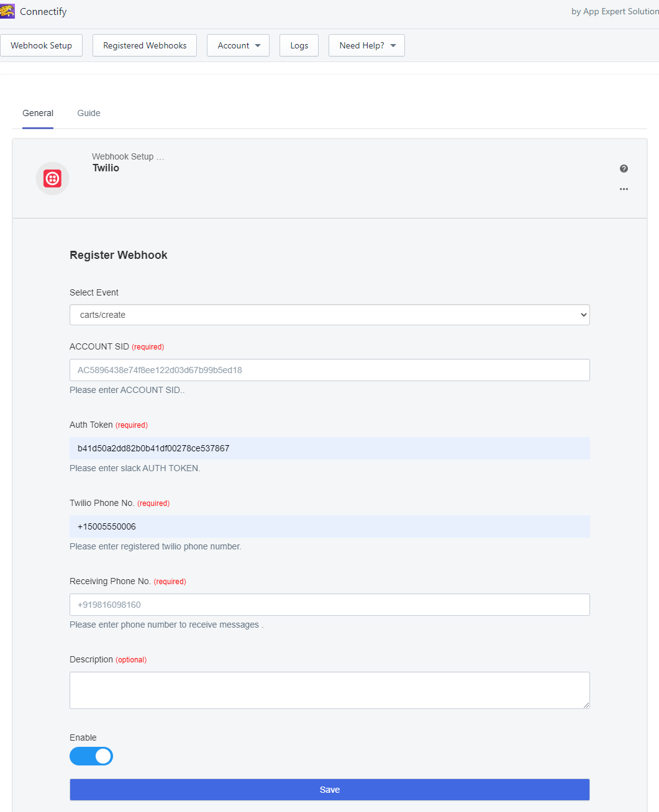Click the blue Save button
The width and height of the screenshot is (659, 812).
pos(330,790)
